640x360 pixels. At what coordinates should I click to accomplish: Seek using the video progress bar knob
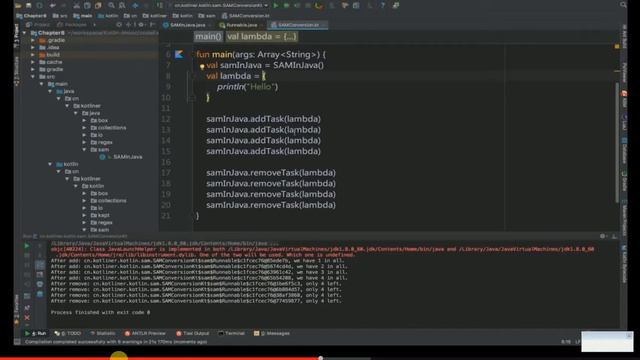pyautogui.click(x=321, y=358)
